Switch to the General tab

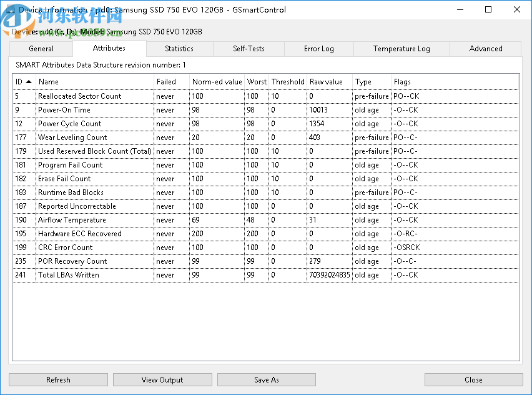[41, 49]
